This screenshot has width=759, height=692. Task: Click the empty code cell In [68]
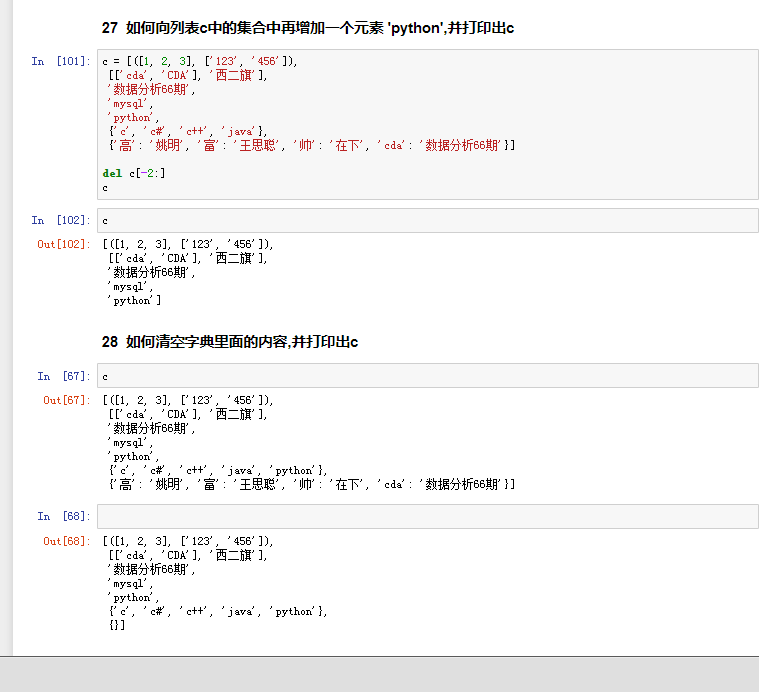(427, 516)
